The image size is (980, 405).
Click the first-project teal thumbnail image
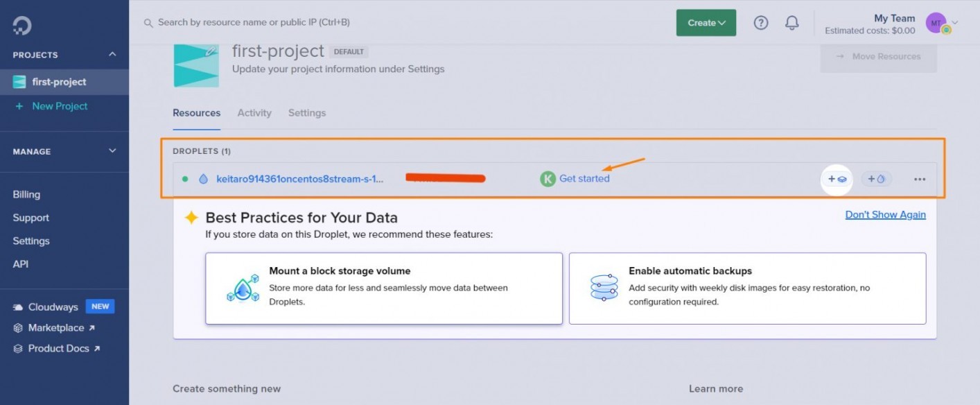(x=196, y=65)
